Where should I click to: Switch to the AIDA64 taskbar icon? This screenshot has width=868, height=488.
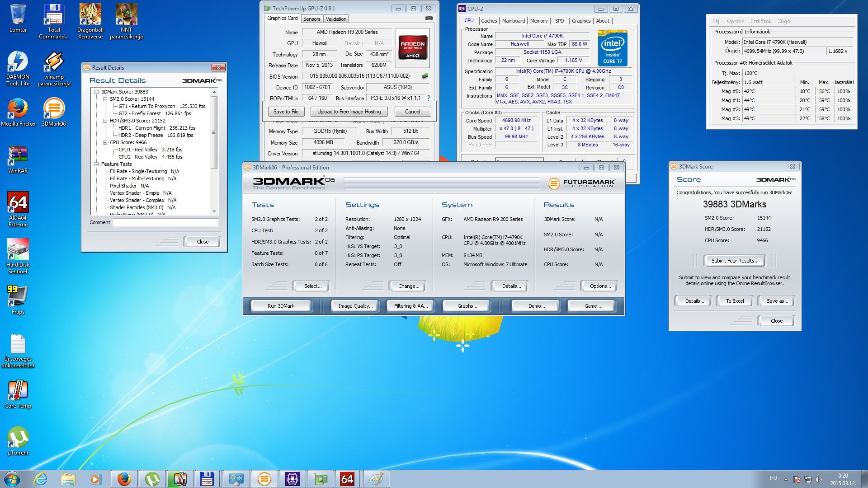[347, 479]
